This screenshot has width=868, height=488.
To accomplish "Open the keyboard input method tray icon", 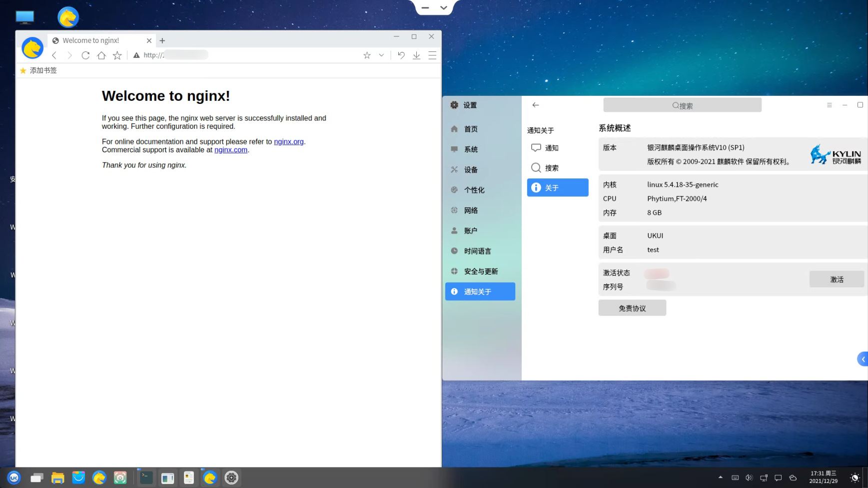I will [x=735, y=478].
